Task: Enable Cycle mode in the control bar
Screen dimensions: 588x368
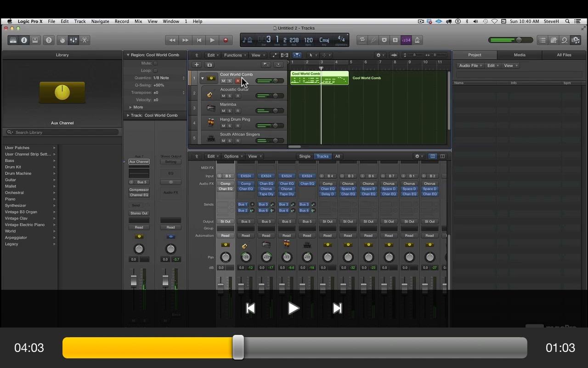Action: pyautogui.click(x=362, y=40)
